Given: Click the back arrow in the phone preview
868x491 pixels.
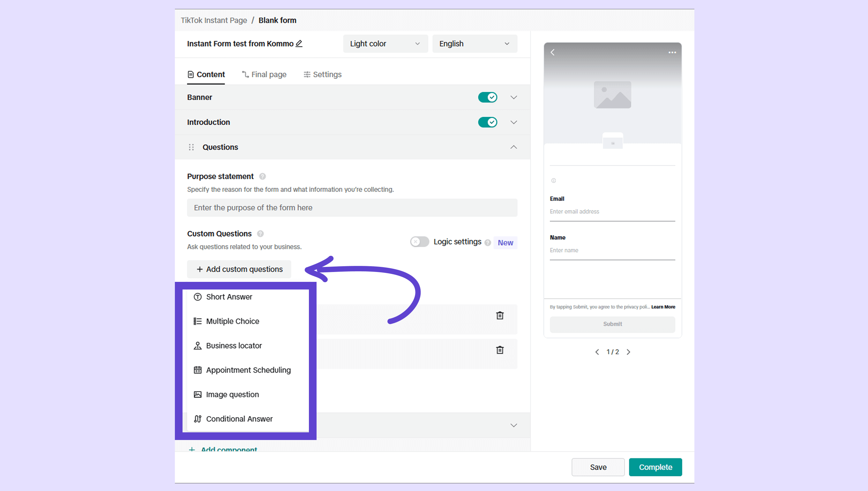Looking at the screenshot, I should coord(553,52).
